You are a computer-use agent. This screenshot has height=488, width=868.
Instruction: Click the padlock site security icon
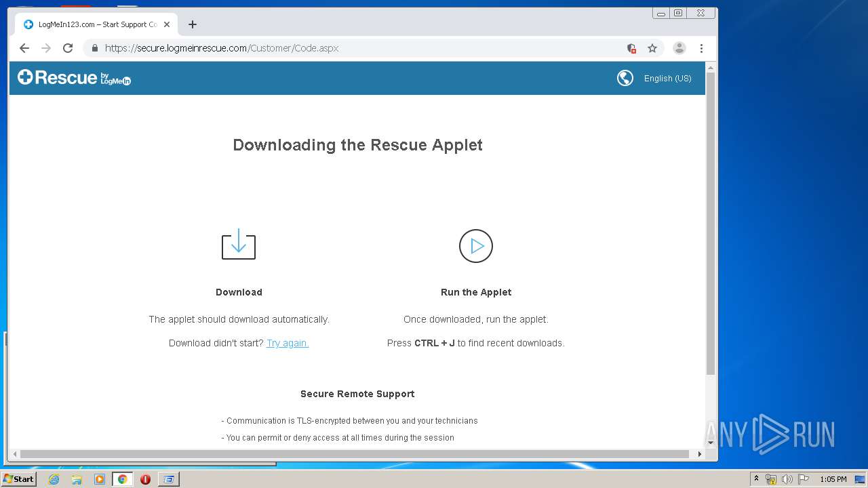(94, 48)
